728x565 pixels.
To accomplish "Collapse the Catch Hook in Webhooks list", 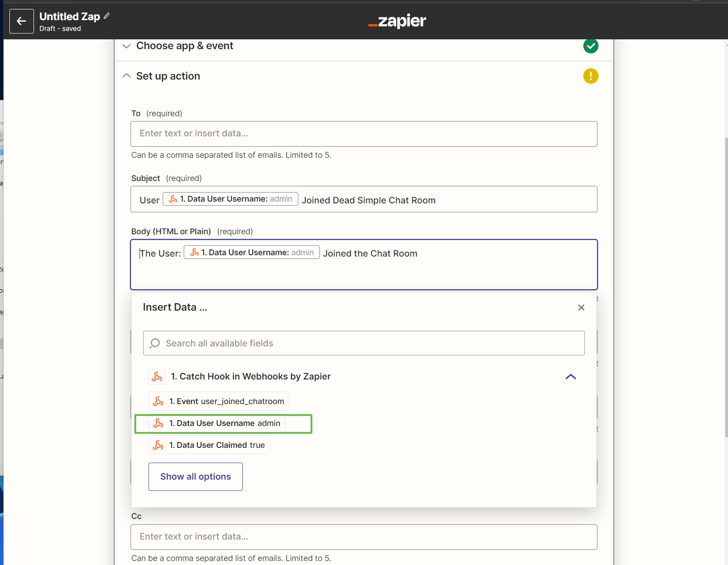I will (x=571, y=377).
